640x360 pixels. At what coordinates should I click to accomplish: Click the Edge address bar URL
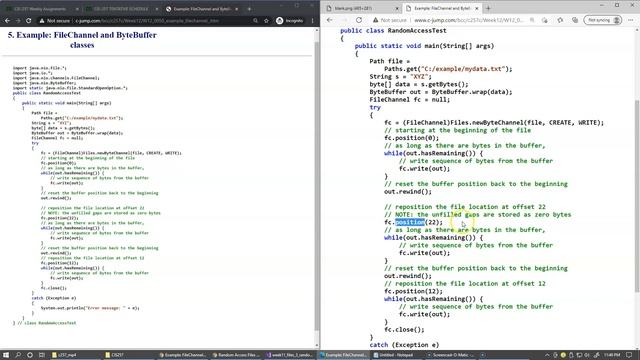pos(468,20)
